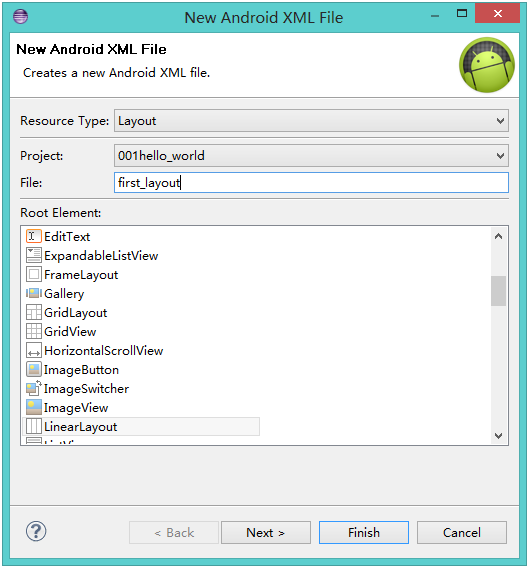Select HorizontalScrollView entry
Screen dimensions: 529x568
(104, 351)
